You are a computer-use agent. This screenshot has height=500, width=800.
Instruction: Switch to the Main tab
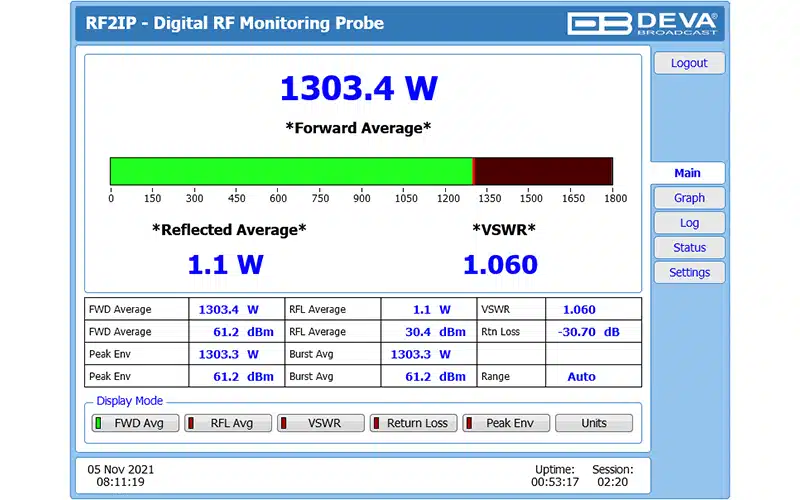(687, 173)
